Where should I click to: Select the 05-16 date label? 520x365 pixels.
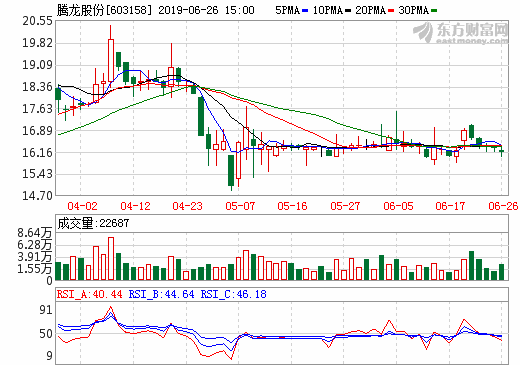click(293, 206)
